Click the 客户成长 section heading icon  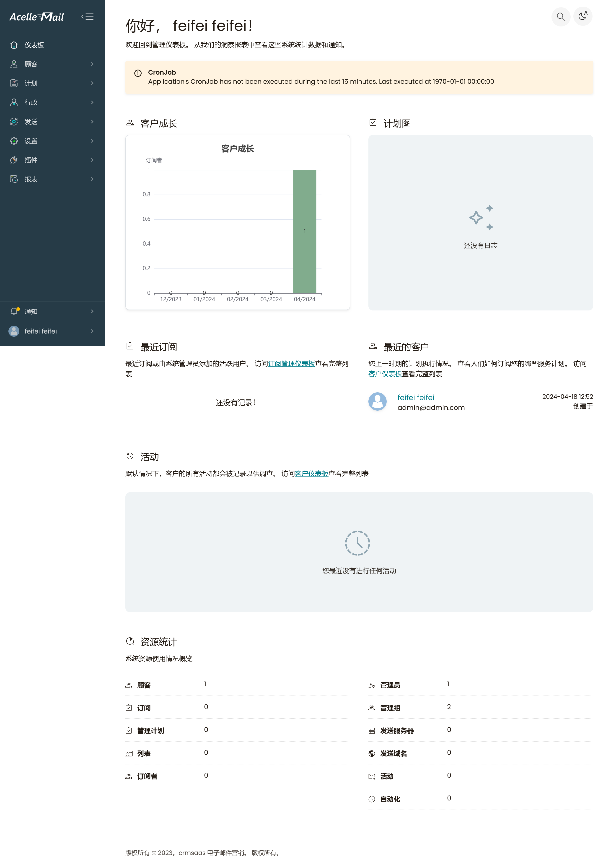pyautogui.click(x=130, y=123)
